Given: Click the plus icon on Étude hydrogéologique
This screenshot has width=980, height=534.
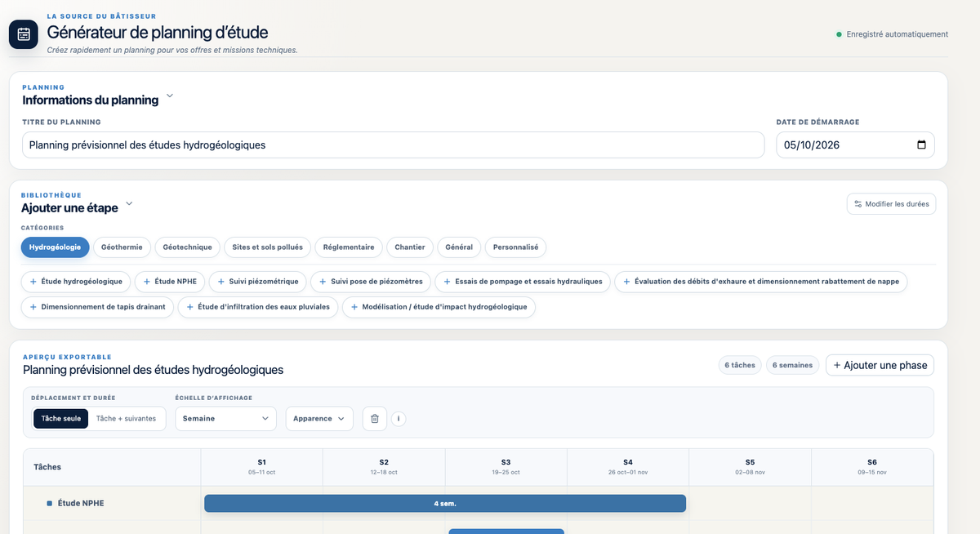Looking at the screenshot, I should (x=33, y=281).
